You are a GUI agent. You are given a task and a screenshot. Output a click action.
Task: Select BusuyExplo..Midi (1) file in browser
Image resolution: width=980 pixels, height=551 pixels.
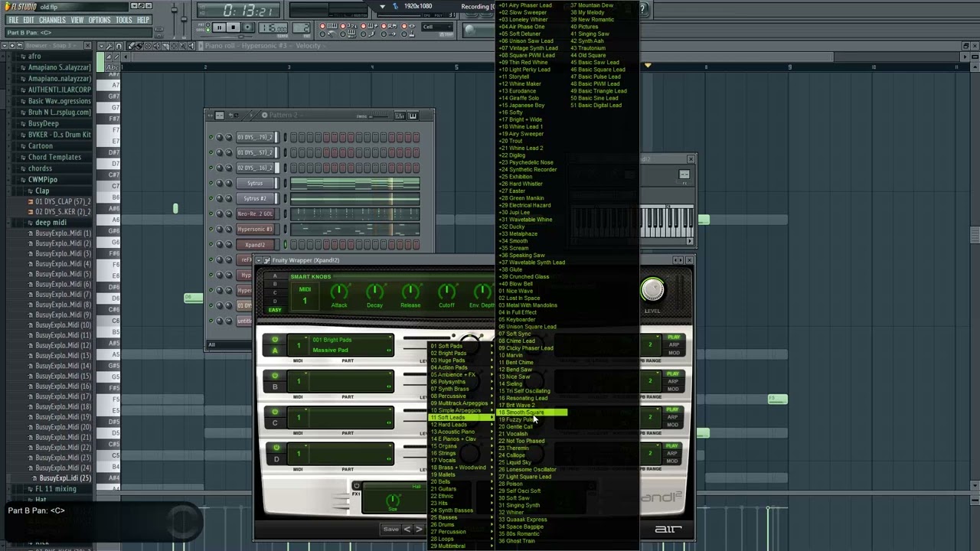pos(64,233)
